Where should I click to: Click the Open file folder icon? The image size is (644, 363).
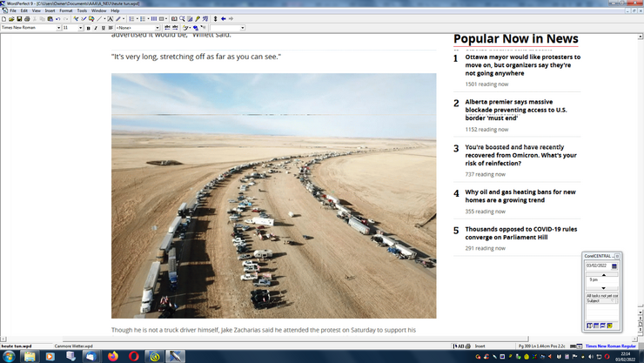pyautogui.click(x=11, y=19)
